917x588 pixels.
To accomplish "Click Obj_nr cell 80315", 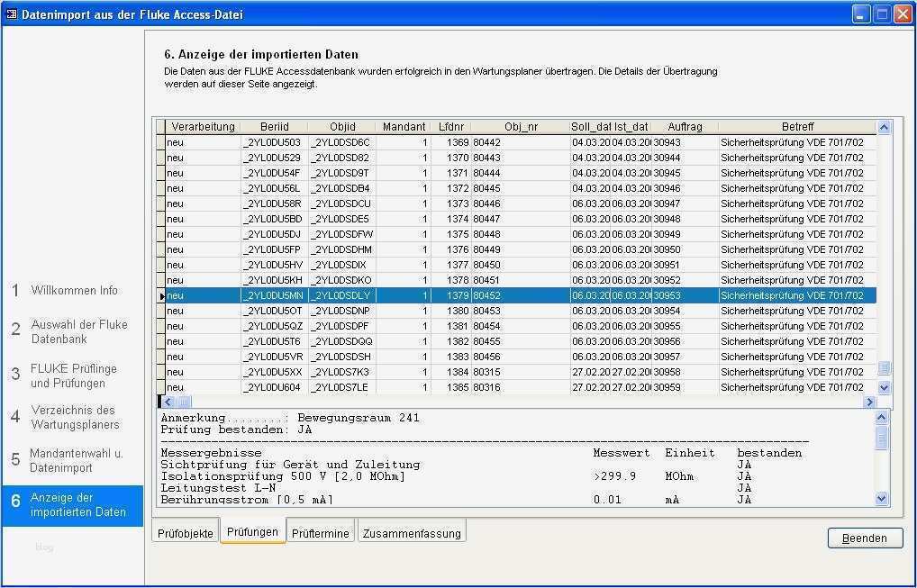I will tap(521, 372).
